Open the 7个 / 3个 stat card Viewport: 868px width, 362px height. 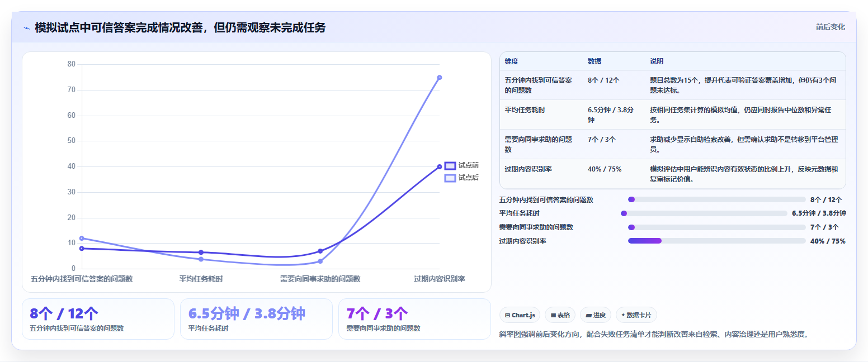[414, 319]
